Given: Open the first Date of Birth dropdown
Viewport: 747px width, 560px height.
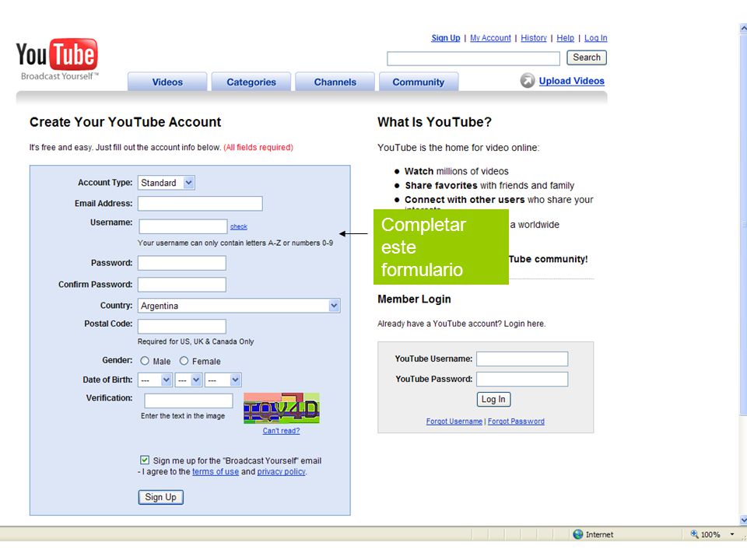Looking at the screenshot, I should click(x=155, y=380).
